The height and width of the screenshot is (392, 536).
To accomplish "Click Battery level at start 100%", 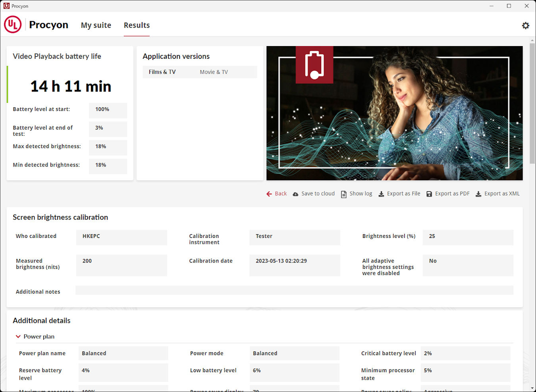I will [x=108, y=110].
